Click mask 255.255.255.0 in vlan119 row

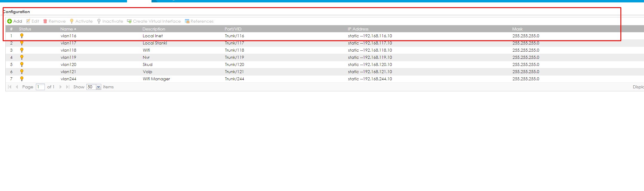526,57
